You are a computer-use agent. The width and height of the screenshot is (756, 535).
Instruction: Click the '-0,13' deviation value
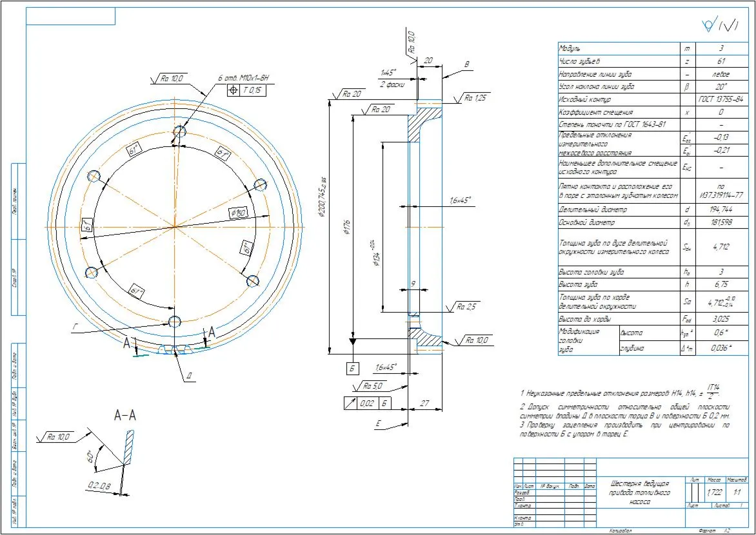coord(721,137)
